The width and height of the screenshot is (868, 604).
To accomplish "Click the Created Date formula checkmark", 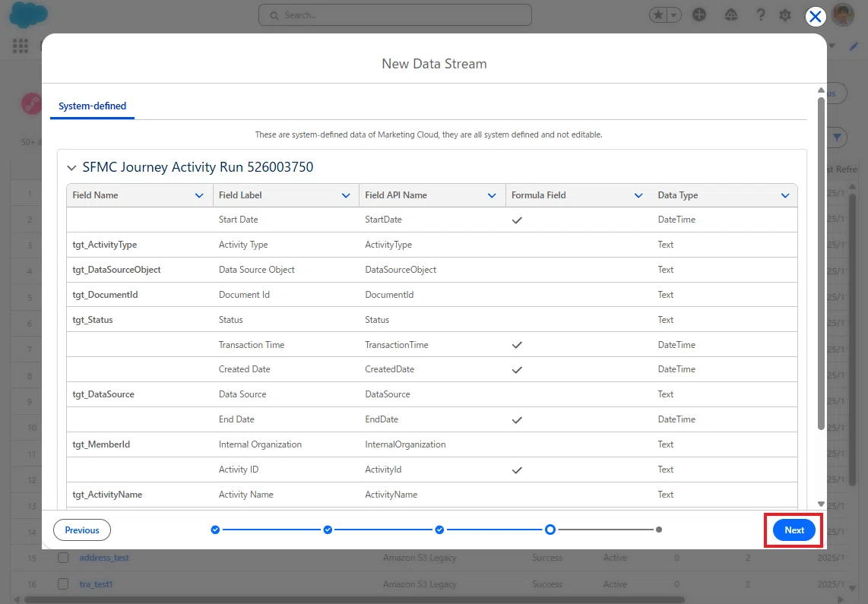I will pos(517,370).
